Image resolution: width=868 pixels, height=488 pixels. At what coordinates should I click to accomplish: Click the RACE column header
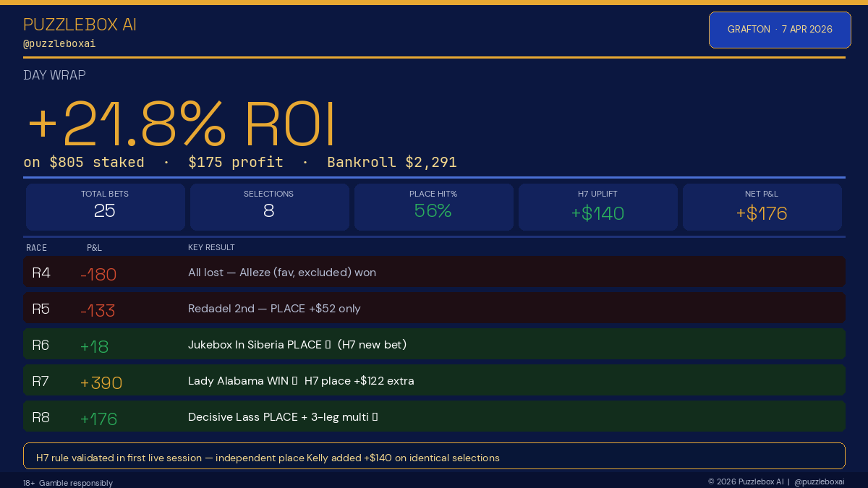coord(36,247)
